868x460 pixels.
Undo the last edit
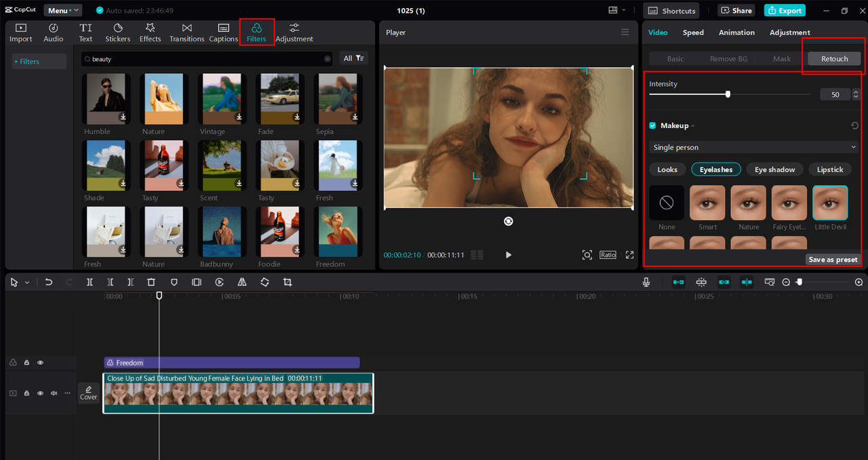49,282
